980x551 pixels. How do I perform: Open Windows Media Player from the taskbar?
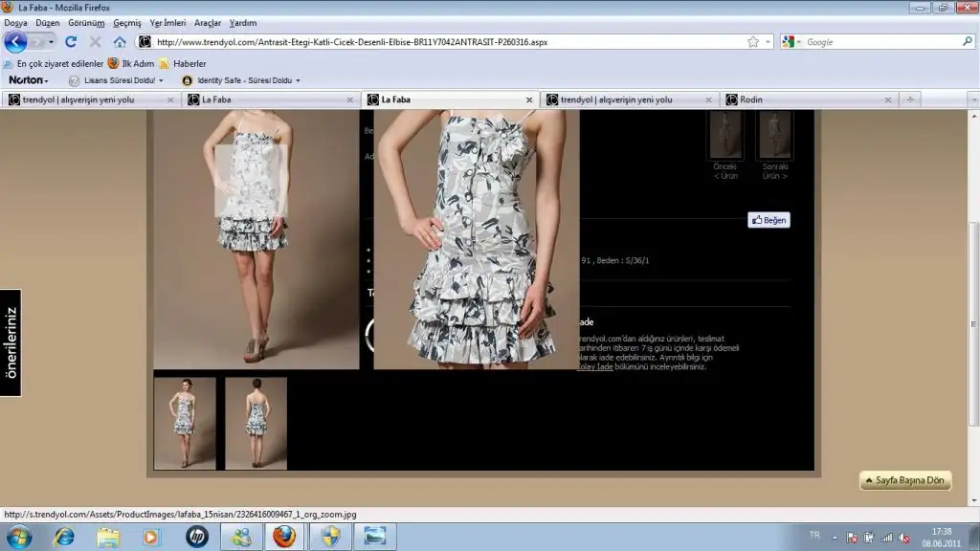[152, 537]
